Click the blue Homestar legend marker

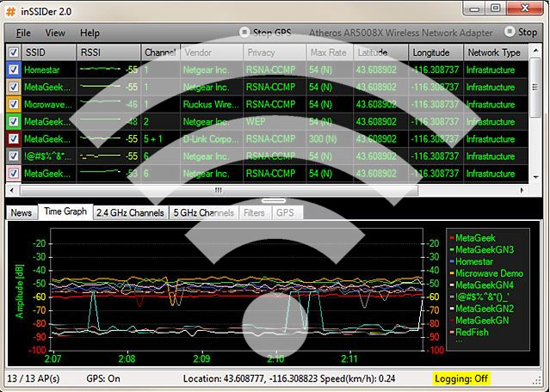pyautogui.click(x=451, y=261)
